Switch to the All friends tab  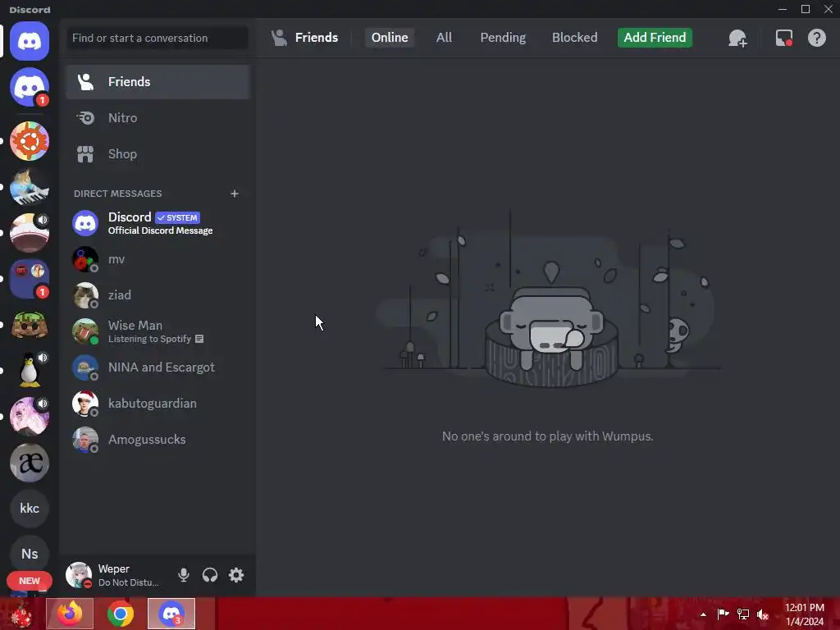(444, 38)
